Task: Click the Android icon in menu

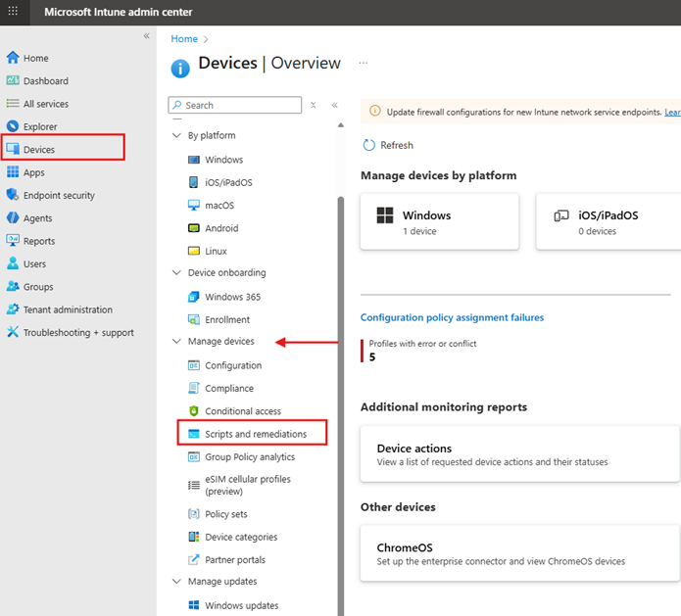Action: 194,228
